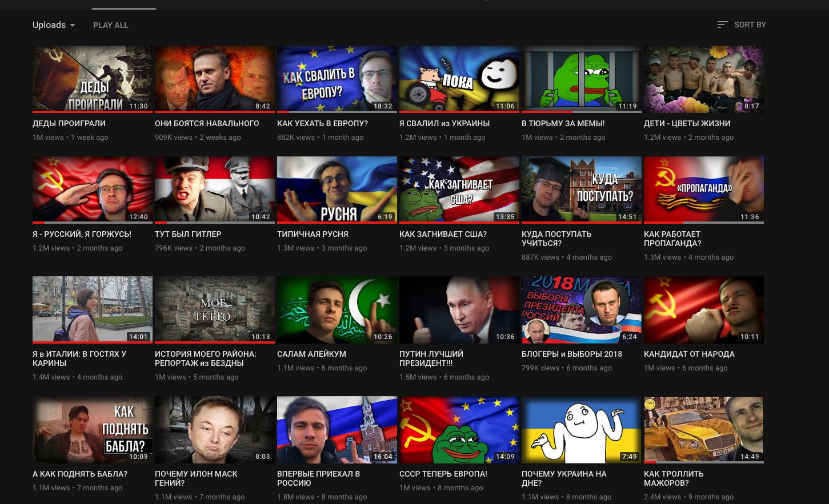Click the 11:30 duration badge on ДЕДЫ ПРОИГРАЛИ
This screenshot has width=829, height=504.
point(138,106)
